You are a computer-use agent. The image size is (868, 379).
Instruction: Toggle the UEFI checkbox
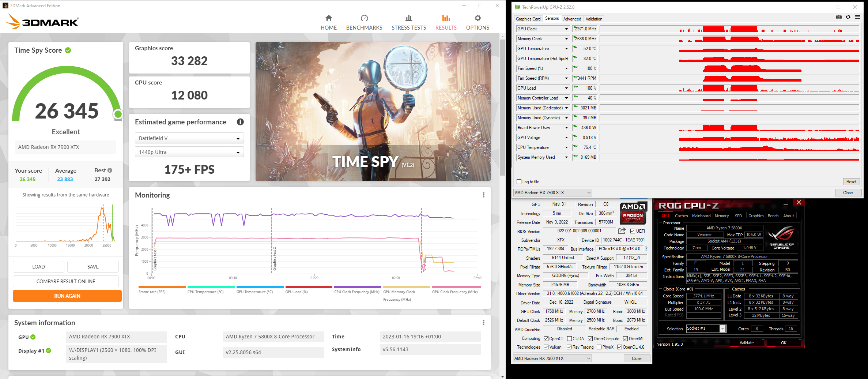tap(633, 231)
